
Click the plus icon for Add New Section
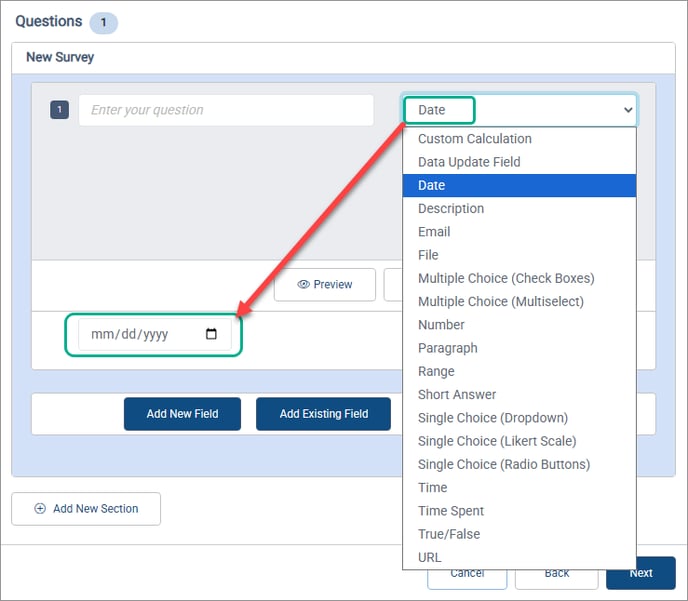tap(40, 508)
